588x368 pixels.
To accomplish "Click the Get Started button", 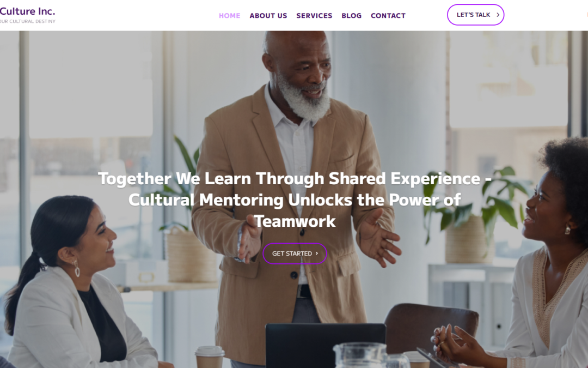I will pyautogui.click(x=295, y=254).
